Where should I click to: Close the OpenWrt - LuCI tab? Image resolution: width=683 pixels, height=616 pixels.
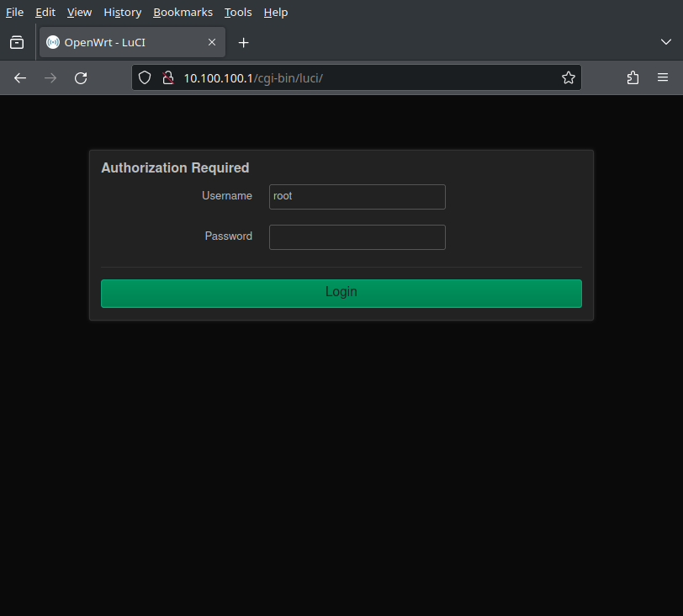[x=212, y=42]
